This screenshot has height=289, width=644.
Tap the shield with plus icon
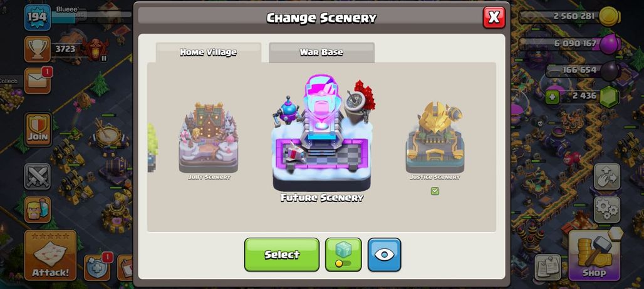97,268
